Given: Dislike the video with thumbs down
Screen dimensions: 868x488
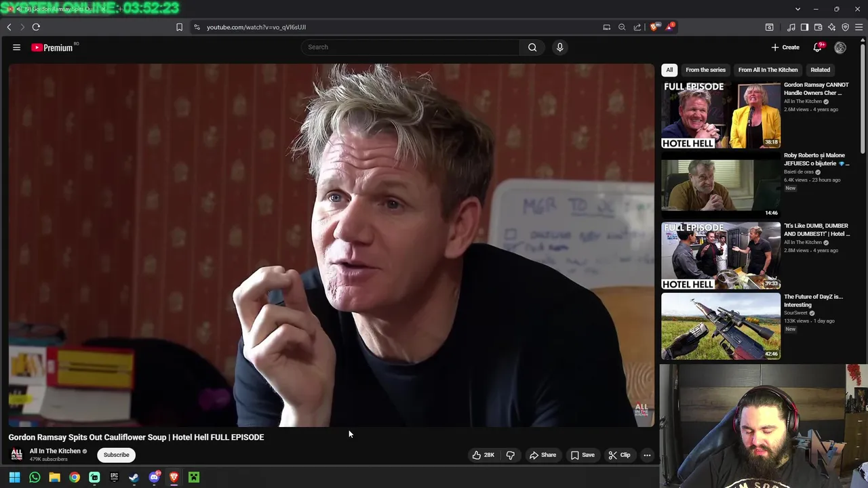Looking at the screenshot, I should click(511, 455).
